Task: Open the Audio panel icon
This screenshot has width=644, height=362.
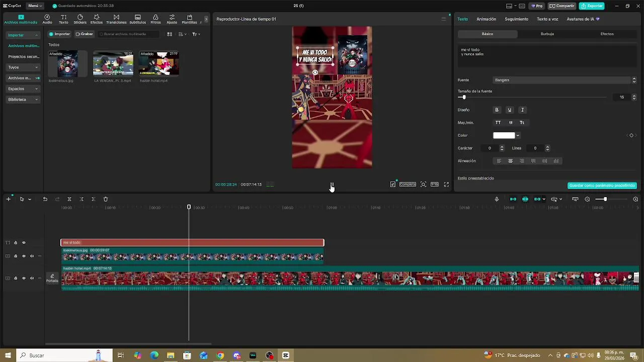Action: click(x=47, y=19)
